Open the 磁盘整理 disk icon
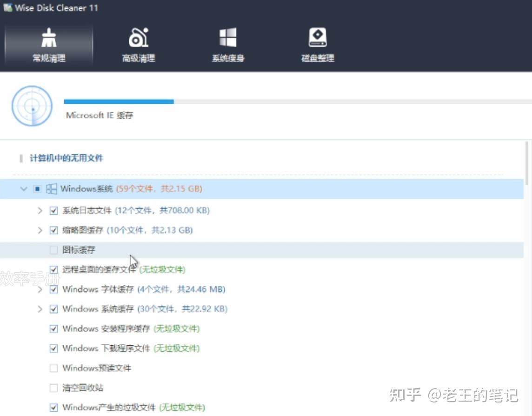The width and height of the screenshot is (532, 416). click(x=318, y=37)
